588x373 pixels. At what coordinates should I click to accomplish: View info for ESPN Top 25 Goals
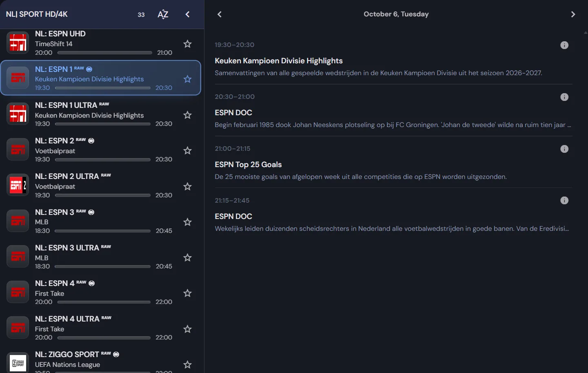[x=564, y=149]
